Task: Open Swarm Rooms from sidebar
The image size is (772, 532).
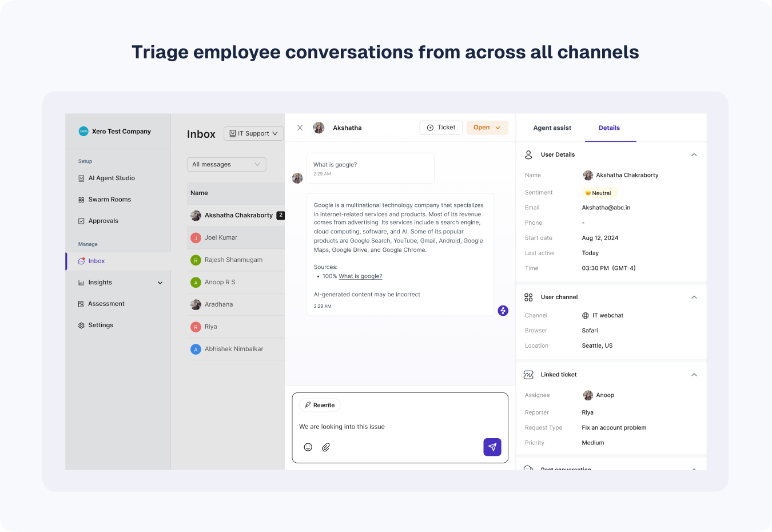Action: [x=110, y=200]
